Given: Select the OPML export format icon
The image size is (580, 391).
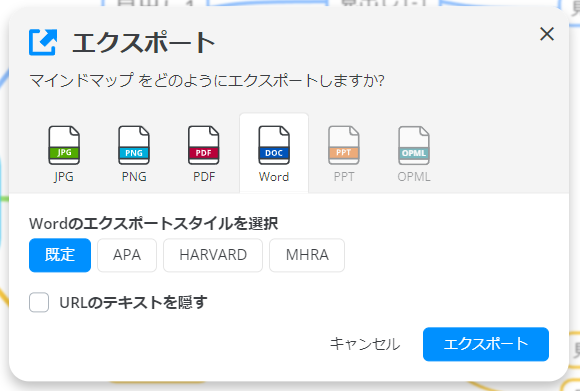Looking at the screenshot, I should point(414,145).
